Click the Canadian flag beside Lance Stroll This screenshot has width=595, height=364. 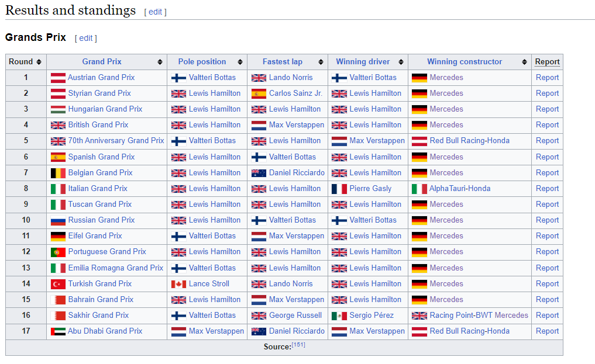coord(178,284)
